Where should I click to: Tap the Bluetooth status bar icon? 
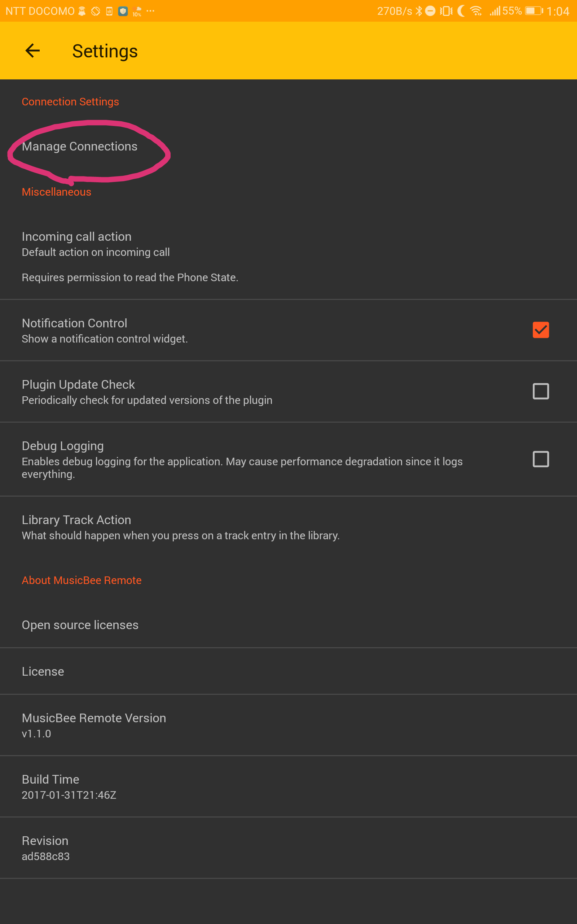click(419, 11)
